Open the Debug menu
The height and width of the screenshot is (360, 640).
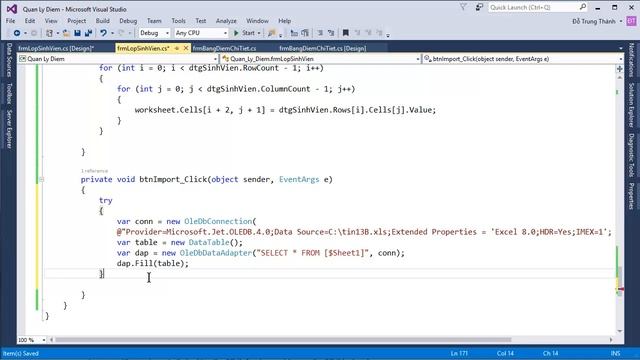click(x=128, y=21)
